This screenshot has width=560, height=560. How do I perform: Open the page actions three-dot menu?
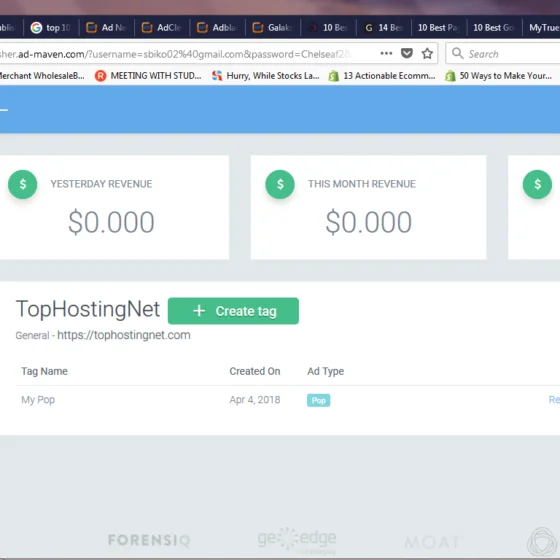pyautogui.click(x=386, y=54)
